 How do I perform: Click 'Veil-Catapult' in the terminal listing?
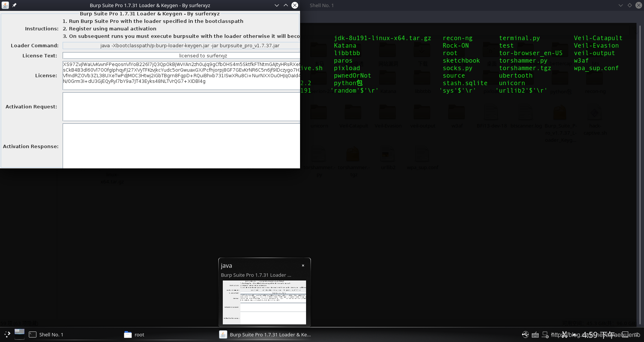coord(598,38)
